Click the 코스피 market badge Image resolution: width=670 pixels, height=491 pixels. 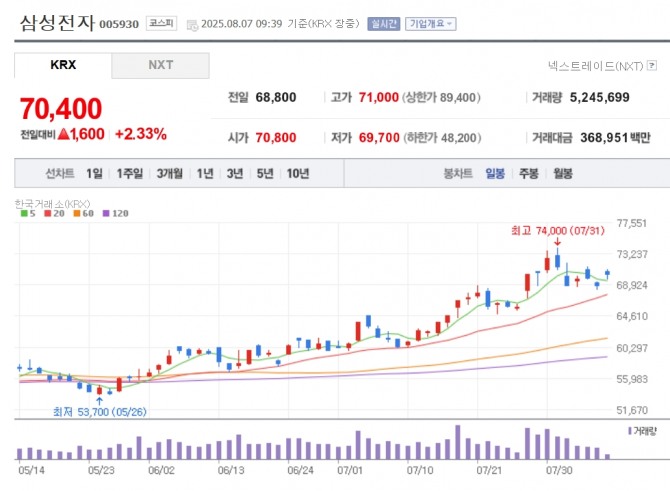pyautogui.click(x=158, y=22)
